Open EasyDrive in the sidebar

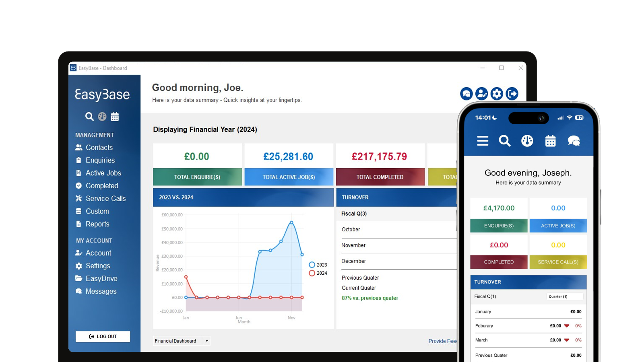(x=97, y=279)
